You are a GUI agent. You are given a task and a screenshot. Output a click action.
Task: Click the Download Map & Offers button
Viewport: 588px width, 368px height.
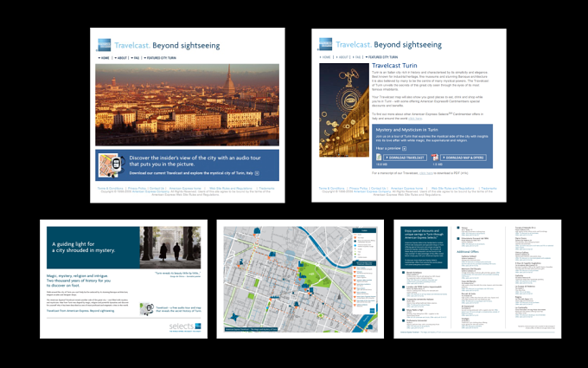[463, 158]
